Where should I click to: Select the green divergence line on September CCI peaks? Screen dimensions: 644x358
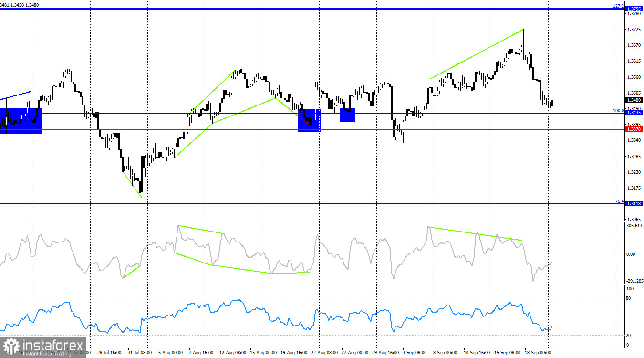[475, 233]
